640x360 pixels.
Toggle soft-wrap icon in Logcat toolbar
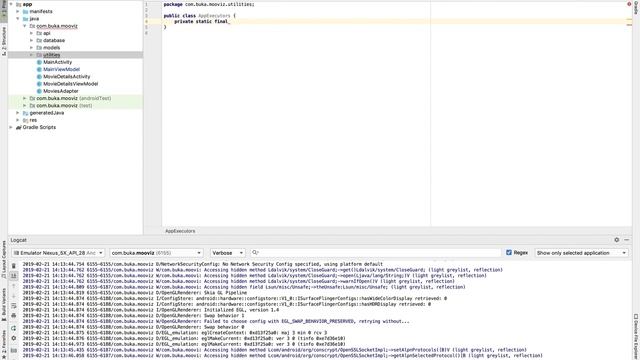point(13,306)
